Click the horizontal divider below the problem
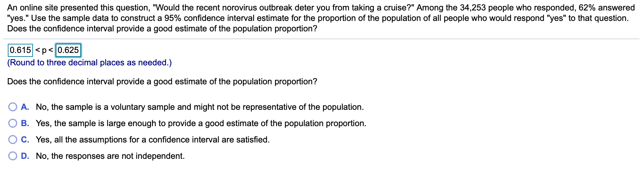Viewport: 644px width, 183px height. (321, 39)
